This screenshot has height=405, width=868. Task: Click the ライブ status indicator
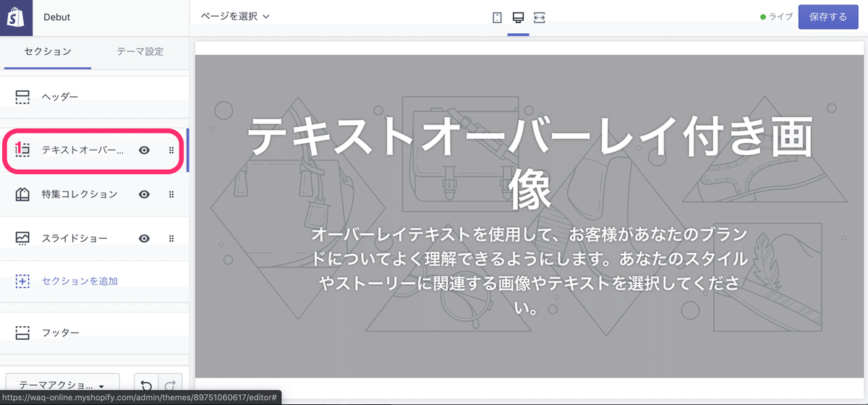click(776, 17)
